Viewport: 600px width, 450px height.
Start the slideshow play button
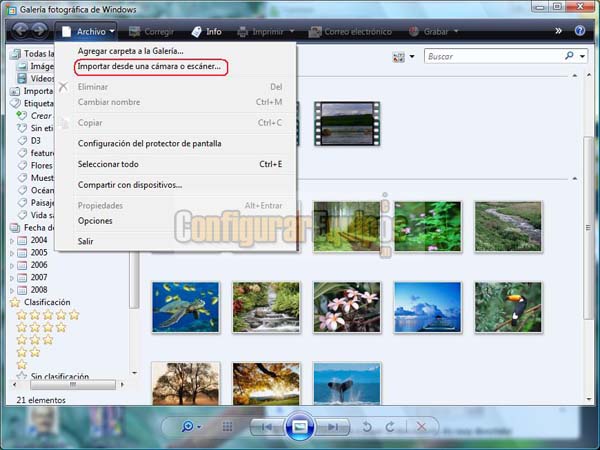pyautogui.click(x=300, y=426)
